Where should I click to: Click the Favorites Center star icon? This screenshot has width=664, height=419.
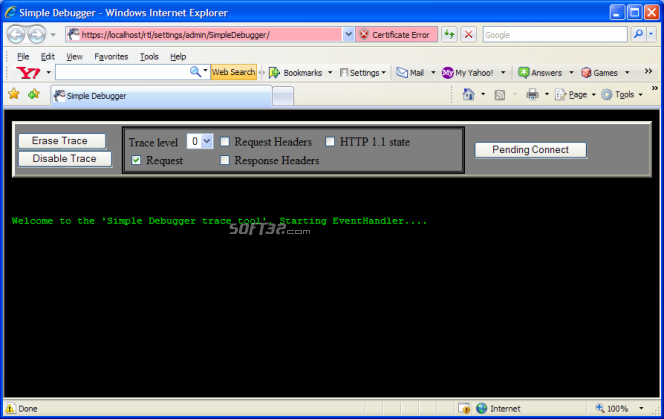tap(14, 94)
